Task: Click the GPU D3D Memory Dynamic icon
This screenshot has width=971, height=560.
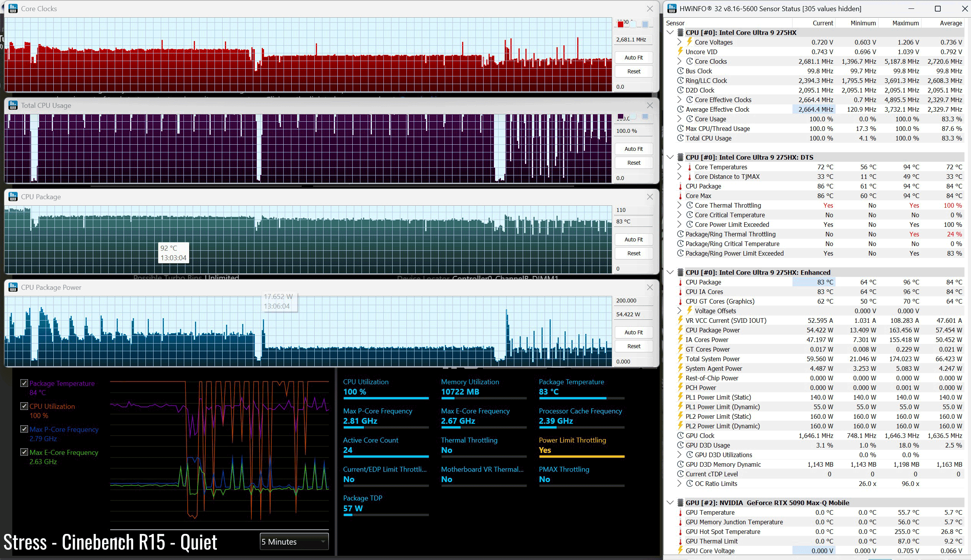Action: (x=680, y=464)
